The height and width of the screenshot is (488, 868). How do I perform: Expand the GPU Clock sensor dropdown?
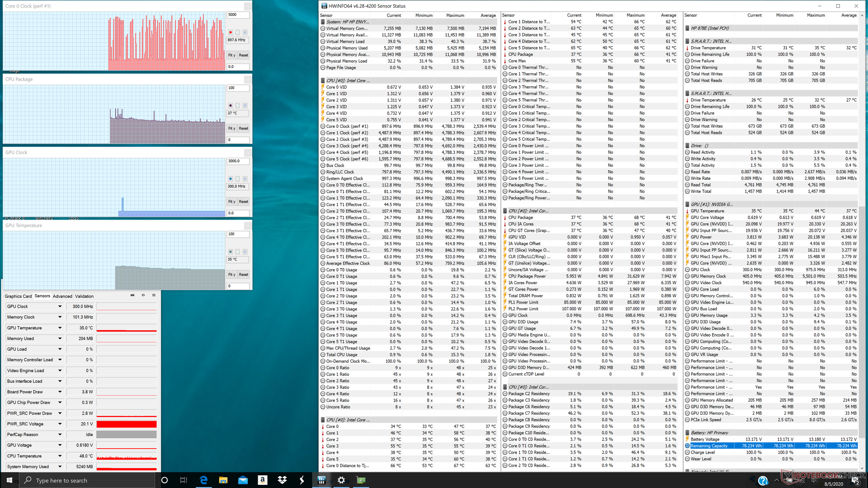[x=60, y=306]
